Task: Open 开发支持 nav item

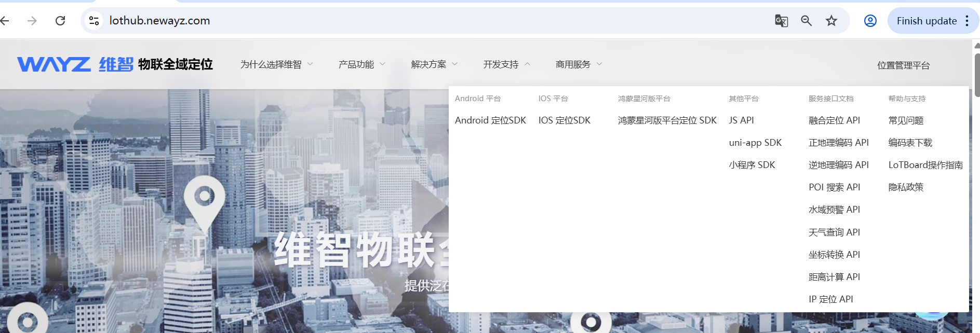Action: click(501, 64)
